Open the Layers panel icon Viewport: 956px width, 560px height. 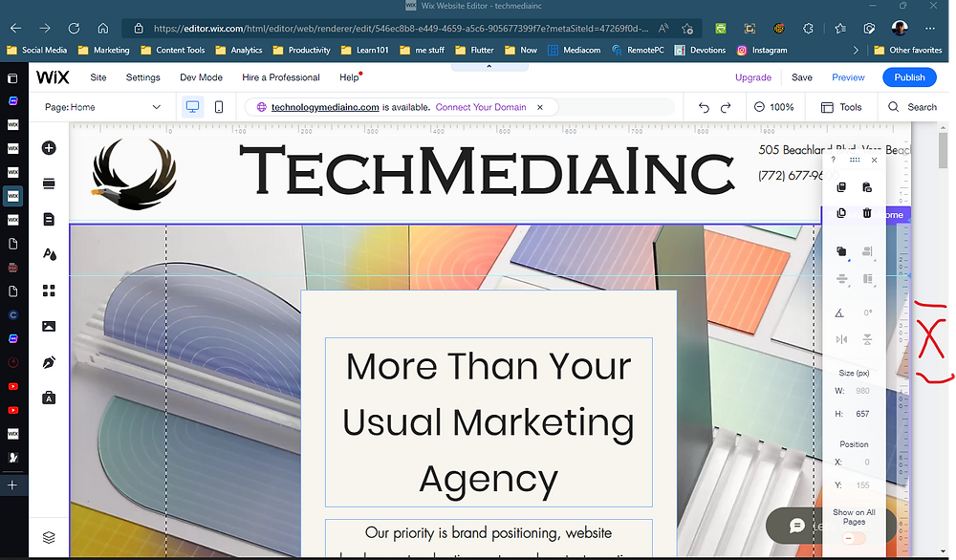pos(49,537)
